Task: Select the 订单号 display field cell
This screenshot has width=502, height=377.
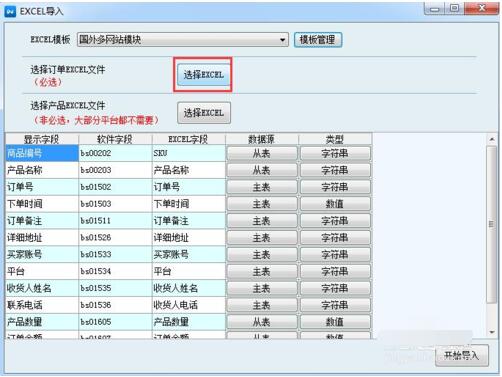Action: coord(42,187)
